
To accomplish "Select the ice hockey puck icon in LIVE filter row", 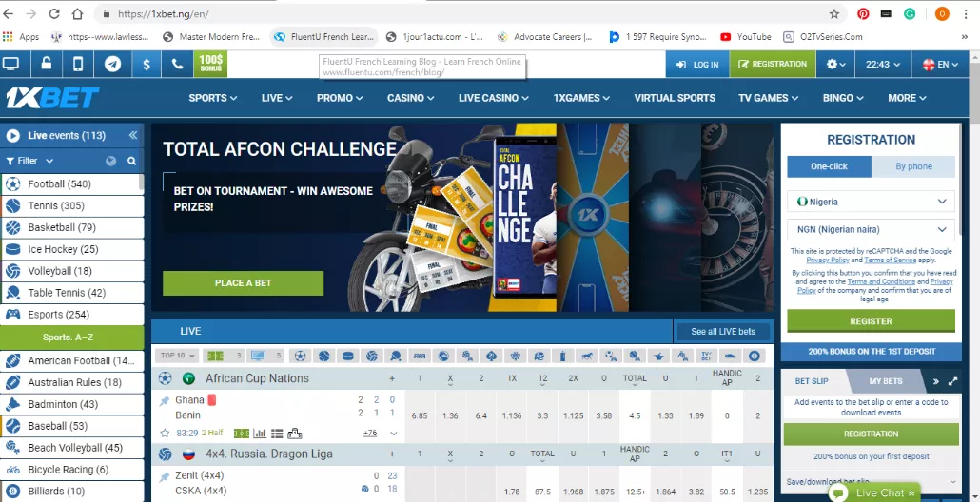I will (348, 356).
